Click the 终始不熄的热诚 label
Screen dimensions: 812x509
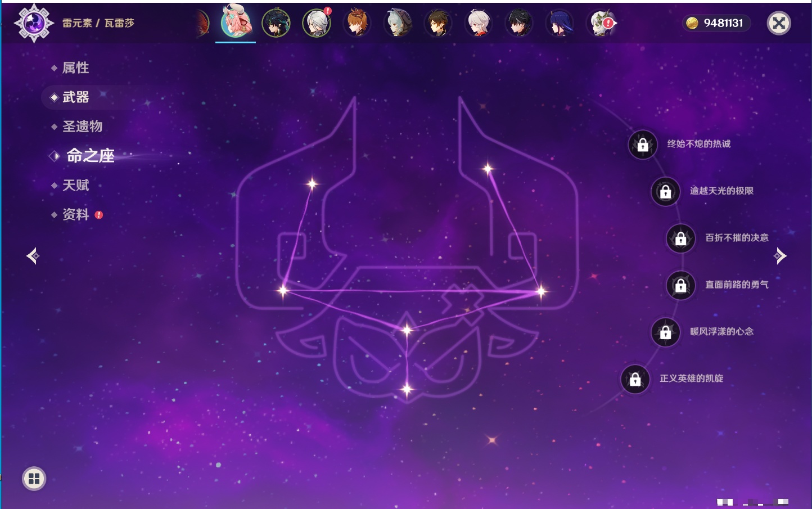point(699,144)
